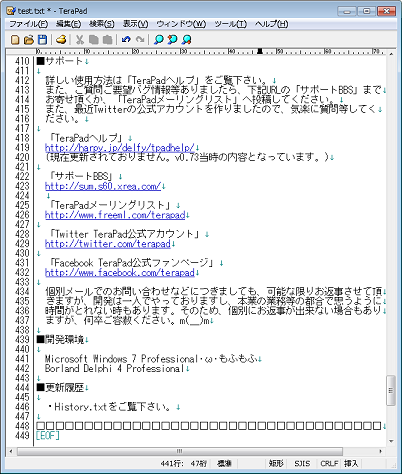Click the vertical scrollbar thumb
402x474 pixels.
click(x=391, y=390)
